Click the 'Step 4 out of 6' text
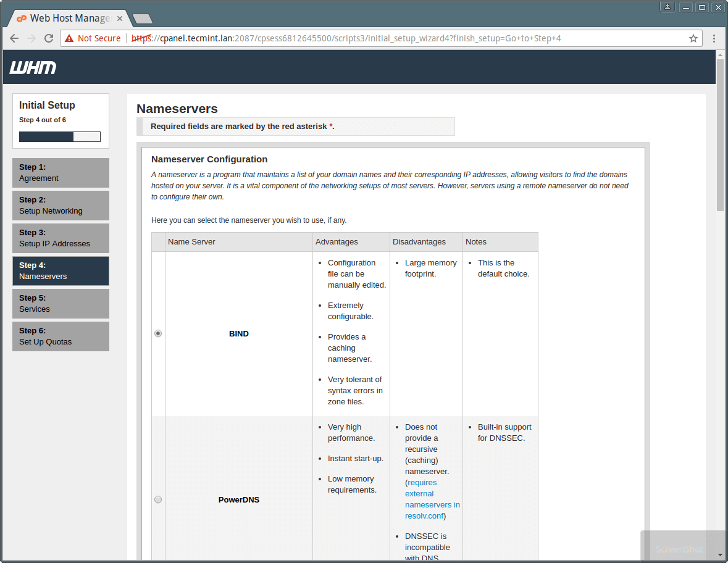The height and width of the screenshot is (563, 728). 42,120
